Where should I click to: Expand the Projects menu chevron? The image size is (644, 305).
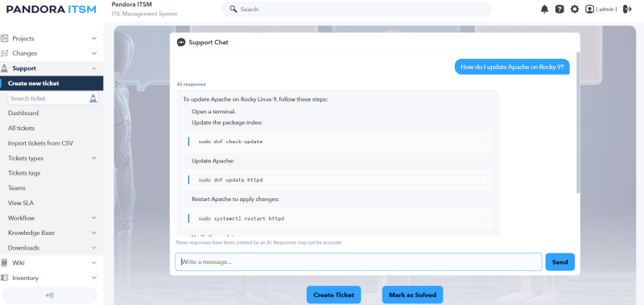[94, 39]
